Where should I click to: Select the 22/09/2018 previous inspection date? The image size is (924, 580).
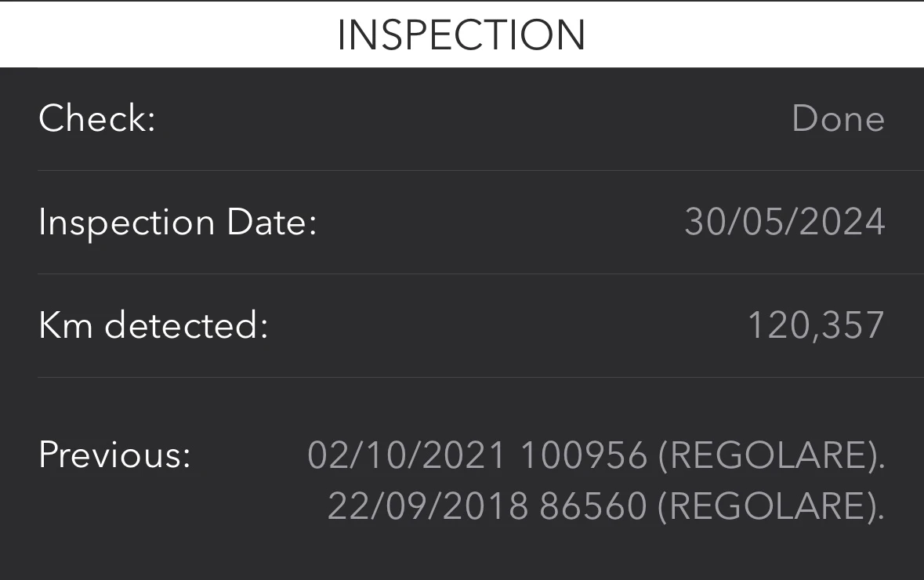point(428,507)
